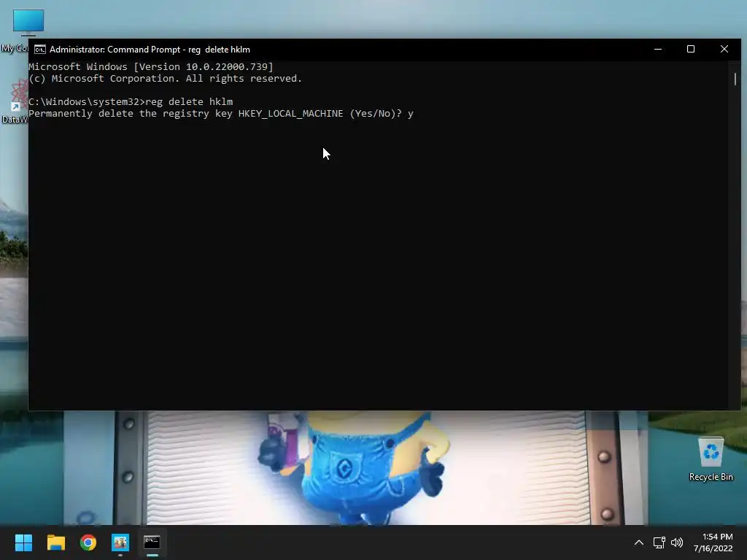
Task: Select the Command Prompt taskbar icon
Action: click(152, 542)
